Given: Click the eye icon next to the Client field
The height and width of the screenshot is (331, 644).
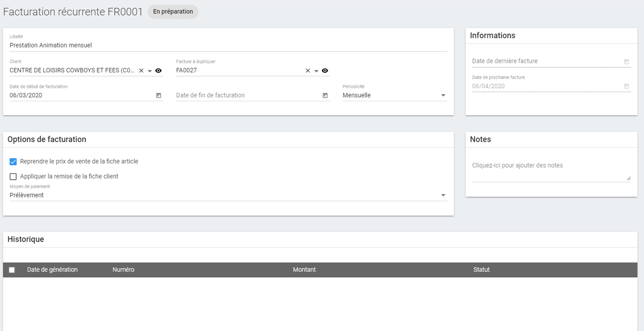Looking at the screenshot, I should [158, 70].
